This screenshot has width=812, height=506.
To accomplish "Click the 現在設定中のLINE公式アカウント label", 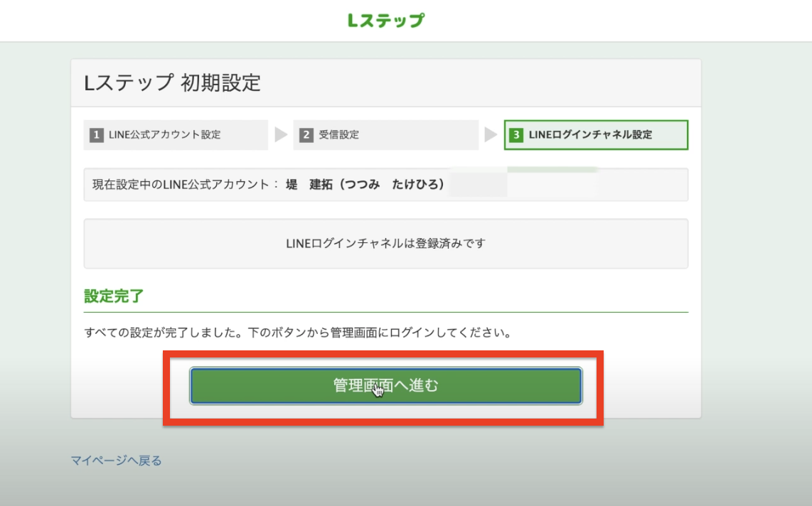I will (186, 185).
